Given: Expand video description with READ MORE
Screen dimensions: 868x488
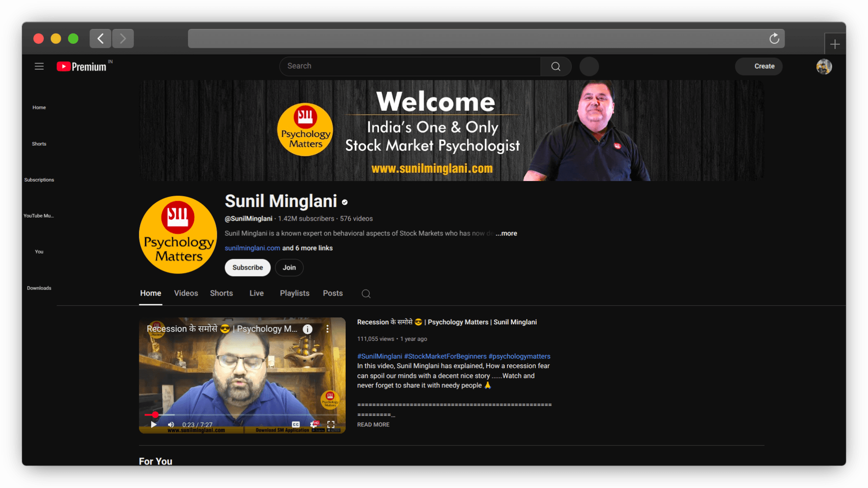Looking at the screenshot, I should (373, 425).
